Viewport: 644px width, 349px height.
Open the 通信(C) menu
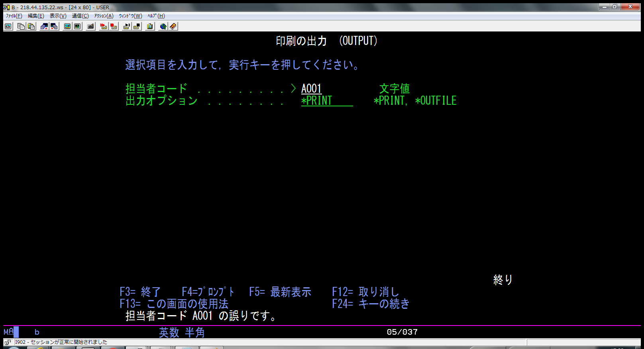point(80,16)
